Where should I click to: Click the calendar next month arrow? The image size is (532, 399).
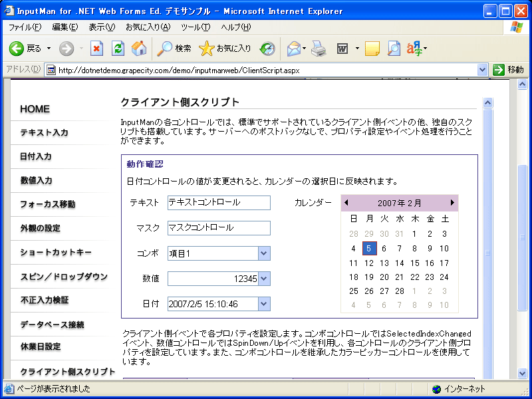click(452, 201)
